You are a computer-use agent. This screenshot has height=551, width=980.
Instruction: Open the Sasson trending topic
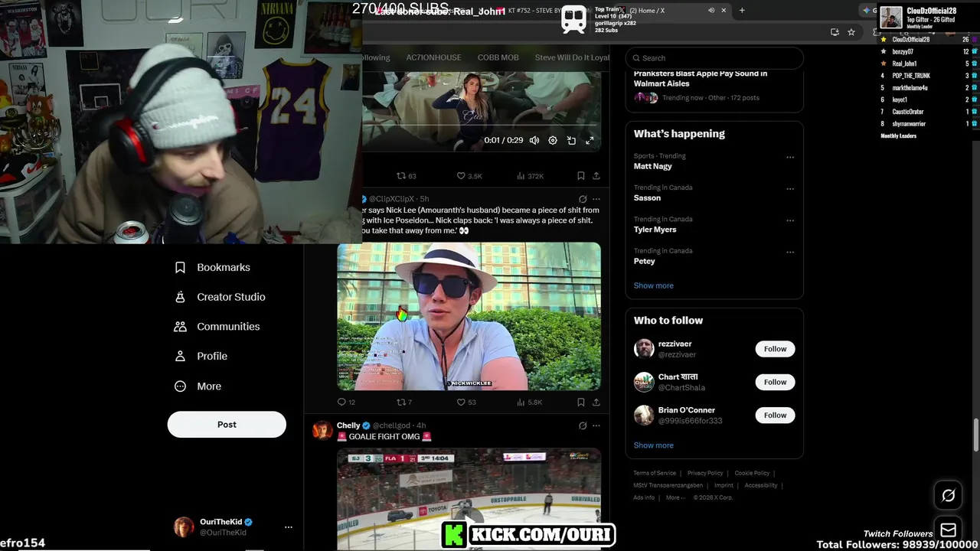pyautogui.click(x=647, y=197)
